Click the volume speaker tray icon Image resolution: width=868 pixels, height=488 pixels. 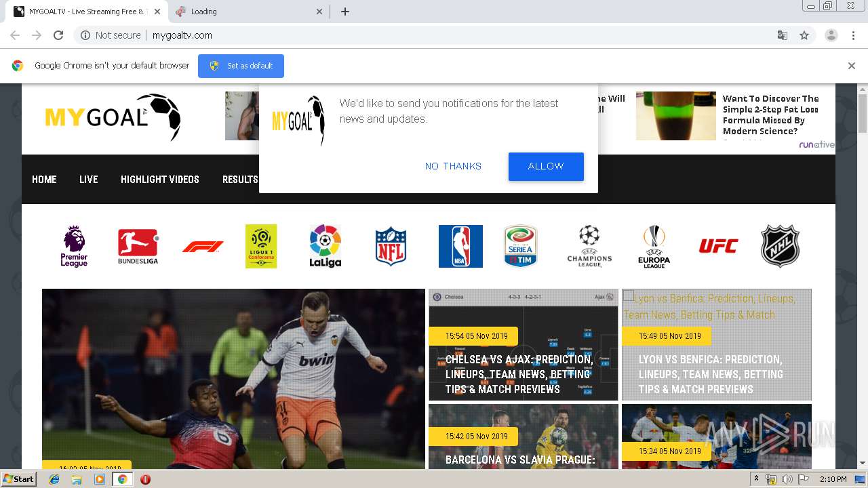787,479
